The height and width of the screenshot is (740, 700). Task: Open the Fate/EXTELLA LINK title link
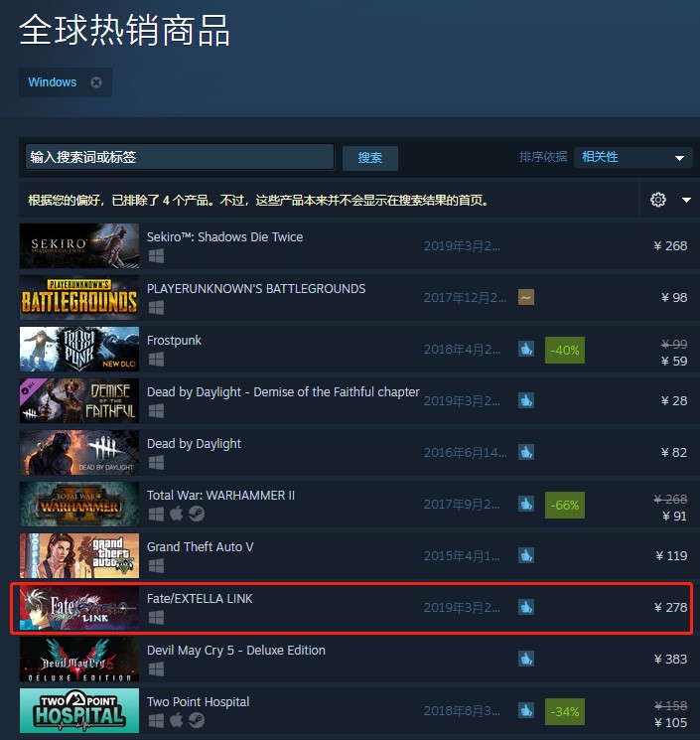[x=200, y=598]
